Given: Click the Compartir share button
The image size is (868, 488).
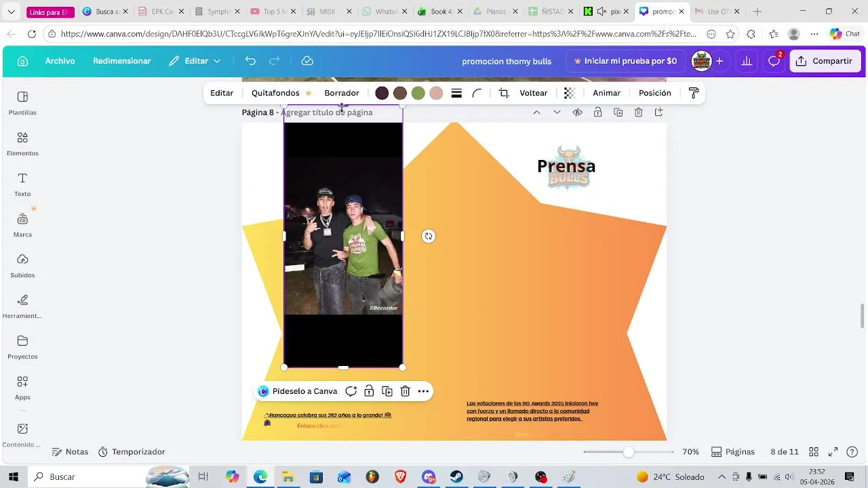Looking at the screenshot, I should click(x=825, y=61).
